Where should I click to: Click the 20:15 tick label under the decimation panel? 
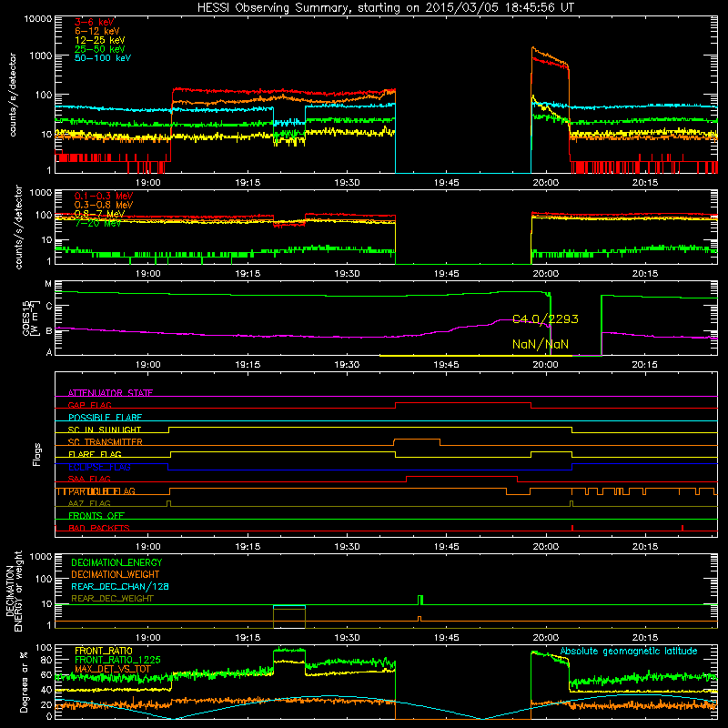645,638
